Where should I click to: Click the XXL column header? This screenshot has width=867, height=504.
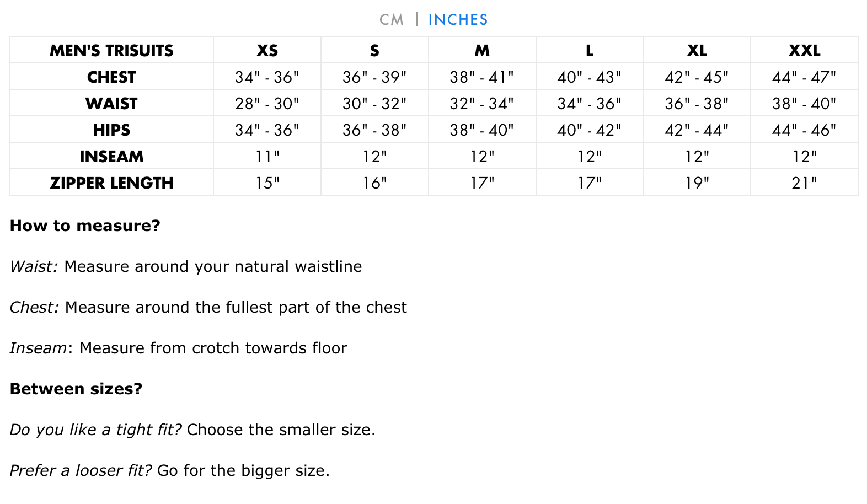pyautogui.click(x=804, y=50)
